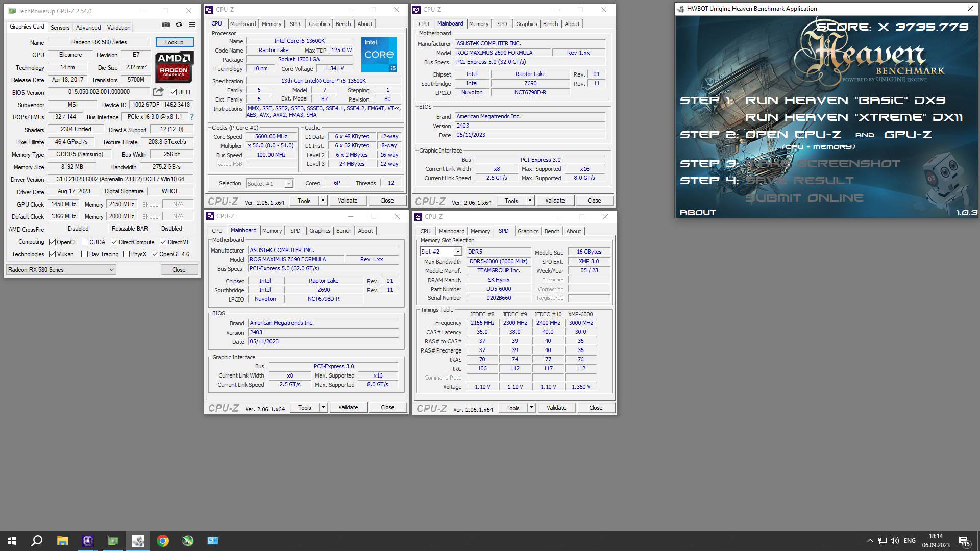
Task: Click the CPU-Z taskbar icon
Action: [87, 541]
